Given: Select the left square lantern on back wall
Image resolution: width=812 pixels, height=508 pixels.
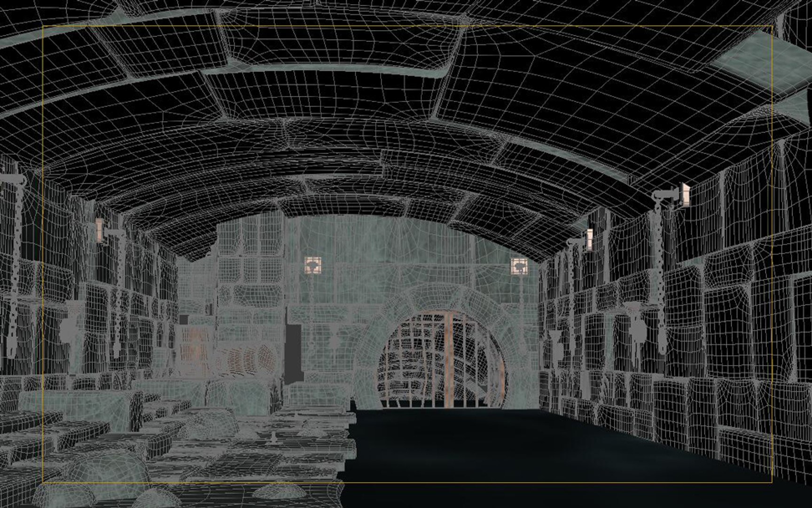Looking at the screenshot, I should (x=312, y=265).
